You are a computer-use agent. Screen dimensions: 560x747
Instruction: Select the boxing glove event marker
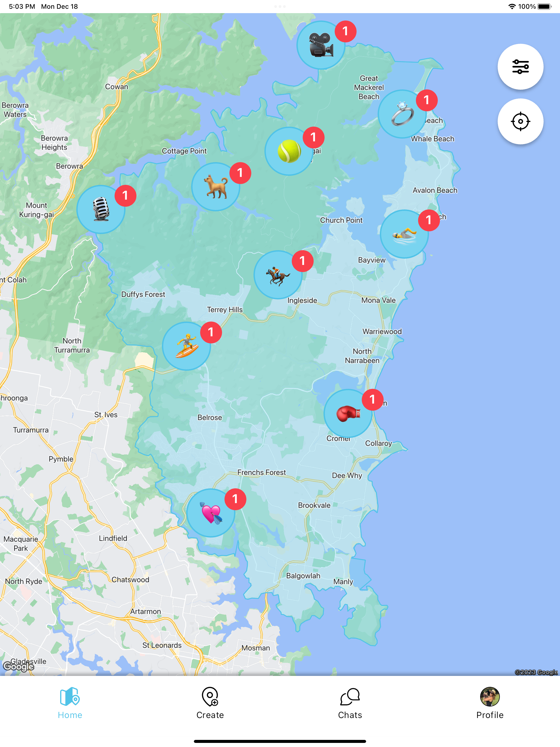pos(348,413)
